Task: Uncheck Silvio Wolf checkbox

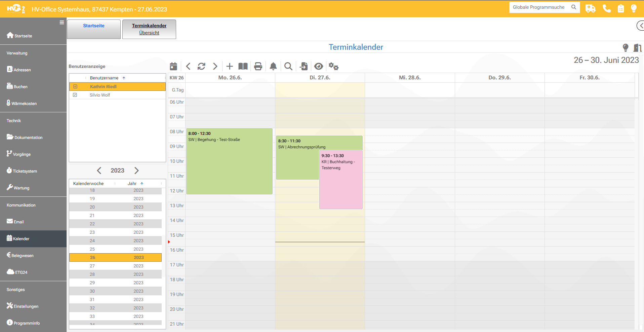Action: point(75,95)
